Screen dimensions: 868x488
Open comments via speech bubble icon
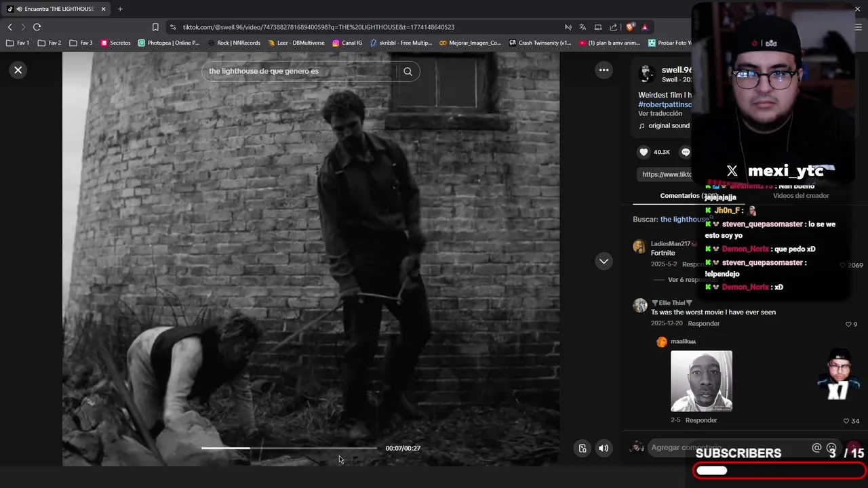tap(686, 152)
